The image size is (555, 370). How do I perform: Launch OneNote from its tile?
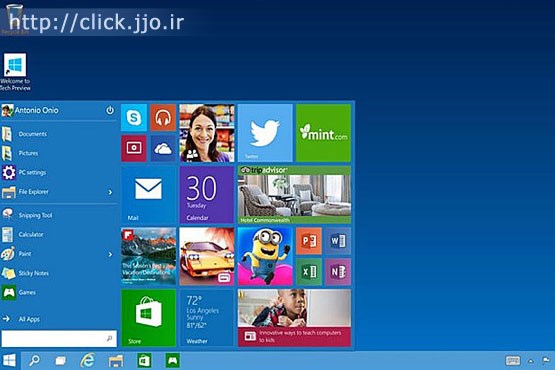coord(338,272)
